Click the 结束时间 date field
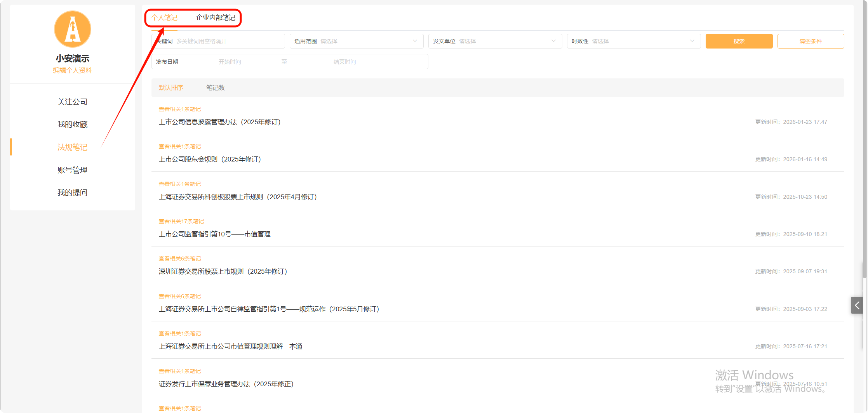868x413 pixels. [345, 62]
